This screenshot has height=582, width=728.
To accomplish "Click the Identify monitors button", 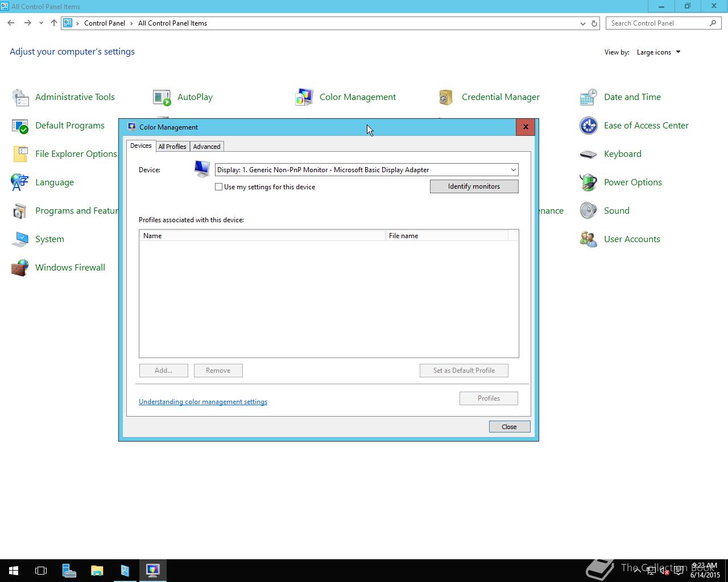I will 474,186.
